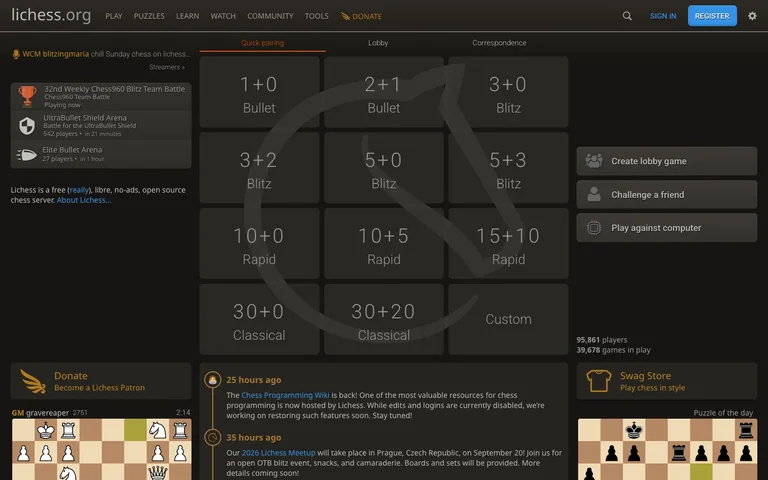Click the shield icon for UltraBullet Shield Arena

click(x=27, y=126)
